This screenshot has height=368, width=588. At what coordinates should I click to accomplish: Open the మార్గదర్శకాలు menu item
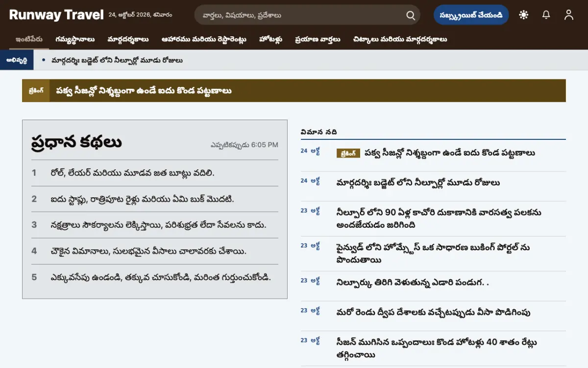(x=128, y=39)
